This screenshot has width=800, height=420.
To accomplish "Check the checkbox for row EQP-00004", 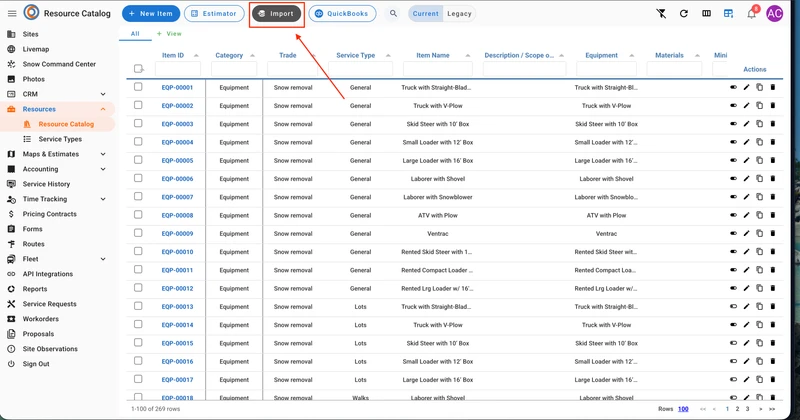I will pyautogui.click(x=138, y=142).
